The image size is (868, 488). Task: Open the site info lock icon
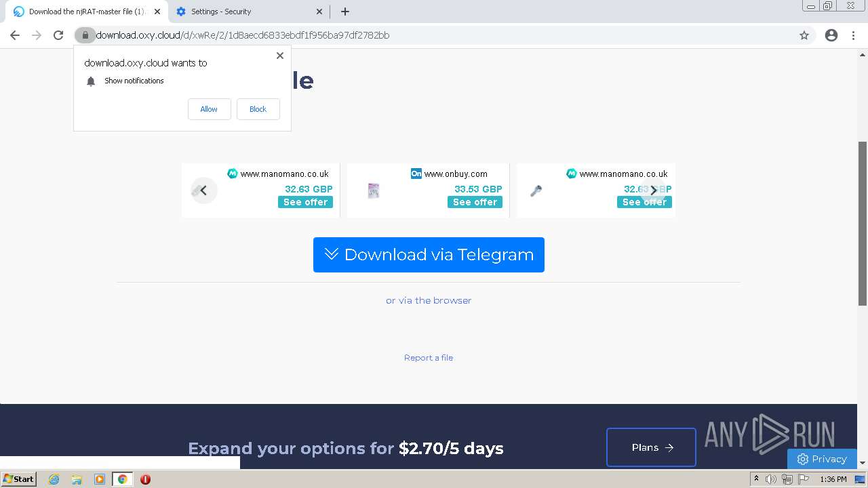(85, 35)
